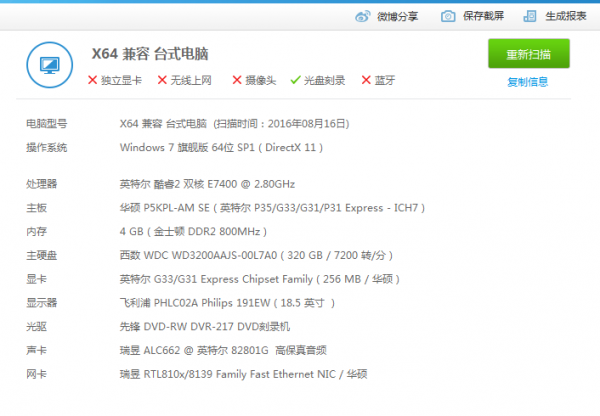
Task: Click the desktop computer round icon
Action: [50, 65]
